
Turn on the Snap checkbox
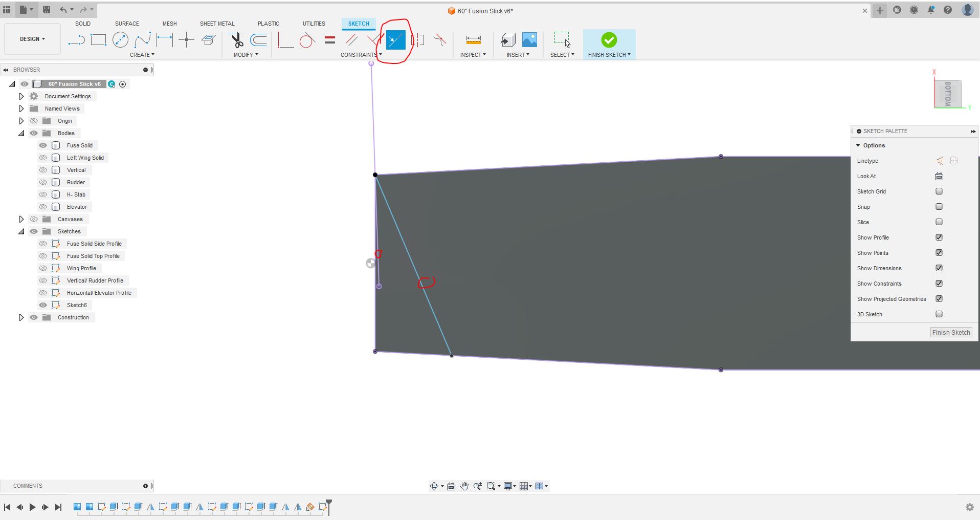click(x=939, y=207)
